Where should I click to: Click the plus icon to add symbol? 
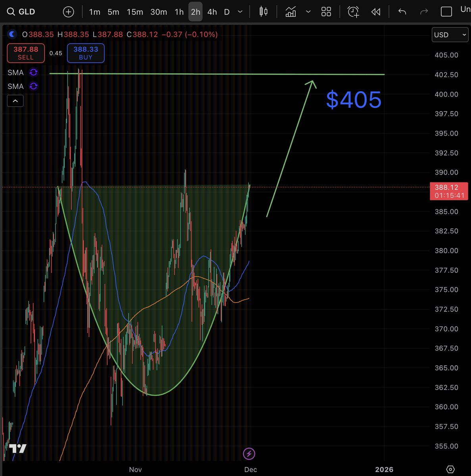pos(68,12)
